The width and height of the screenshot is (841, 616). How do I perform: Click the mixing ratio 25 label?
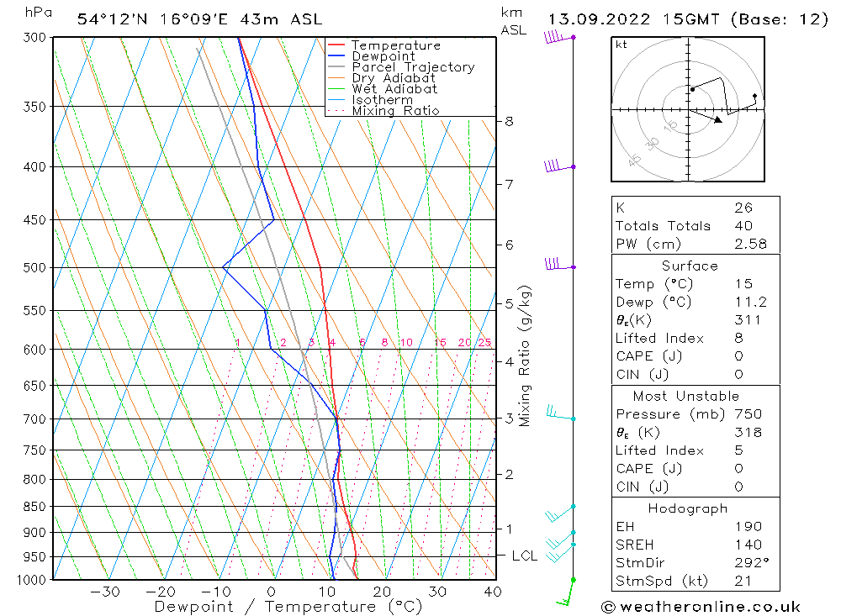[x=485, y=342]
